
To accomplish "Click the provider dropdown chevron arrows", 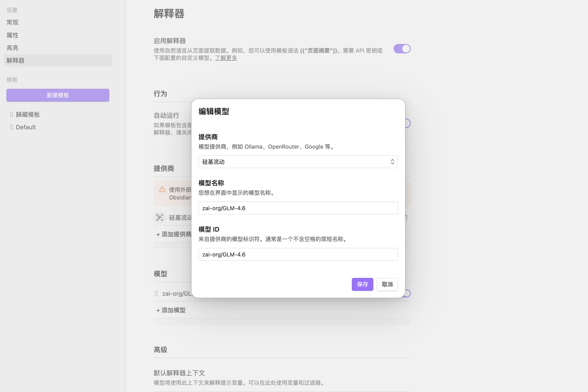I will point(392,162).
